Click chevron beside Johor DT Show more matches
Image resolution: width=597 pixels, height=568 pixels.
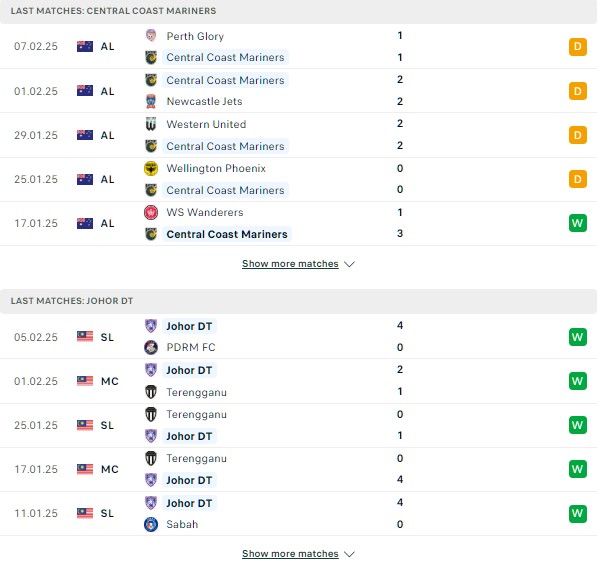[x=349, y=554]
